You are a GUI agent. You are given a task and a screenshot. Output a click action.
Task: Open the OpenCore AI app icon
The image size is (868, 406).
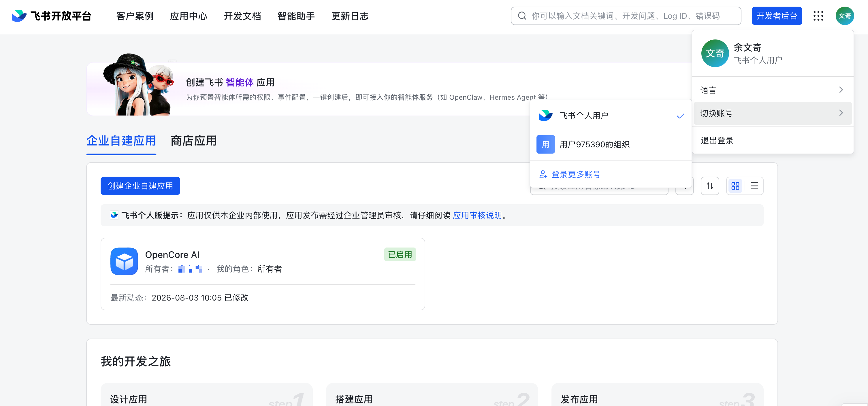pos(124,261)
